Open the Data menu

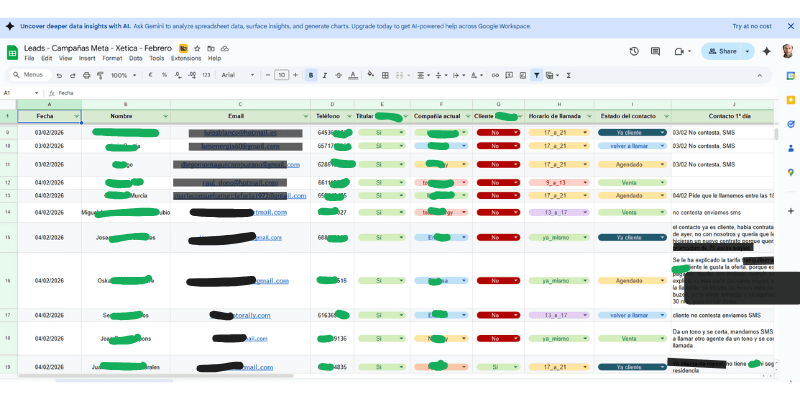pyautogui.click(x=136, y=58)
